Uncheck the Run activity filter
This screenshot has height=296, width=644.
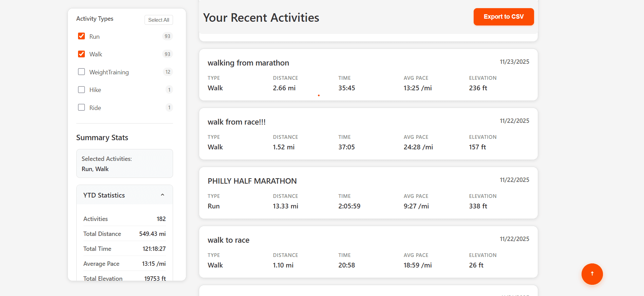81,36
